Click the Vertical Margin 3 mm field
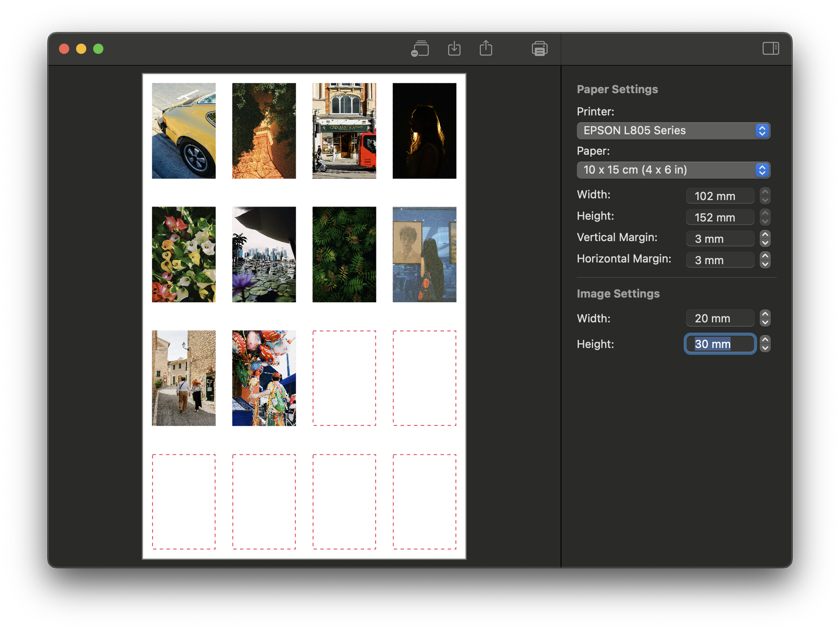Image resolution: width=840 pixels, height=631 pixels. (x=720, y=239)
